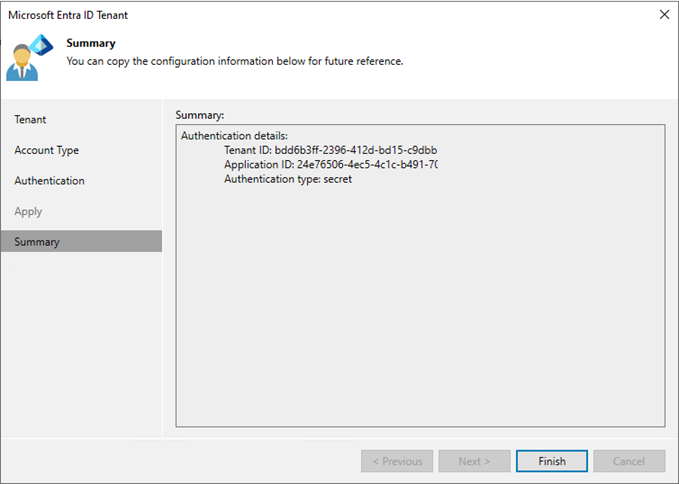
Task: Click the bold Summary header title
Action: coord(91,43)
